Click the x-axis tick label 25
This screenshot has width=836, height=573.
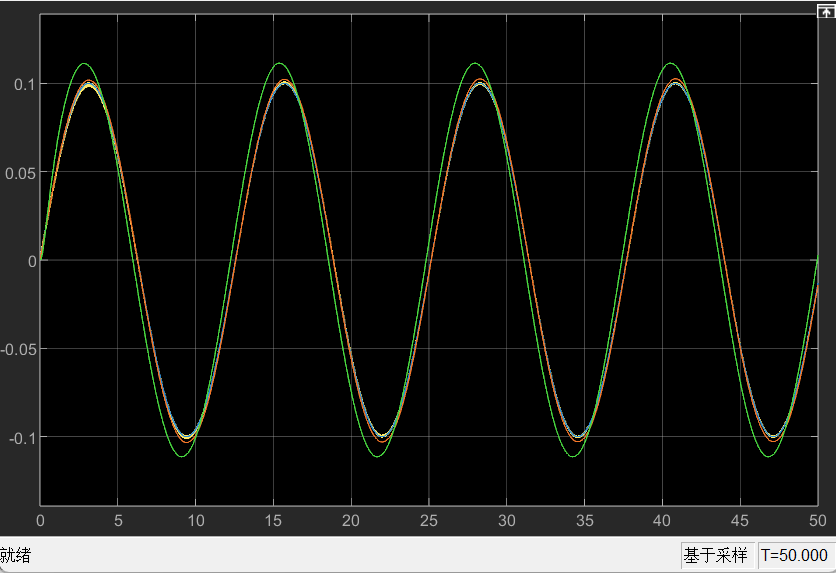[x=428, y=520]
